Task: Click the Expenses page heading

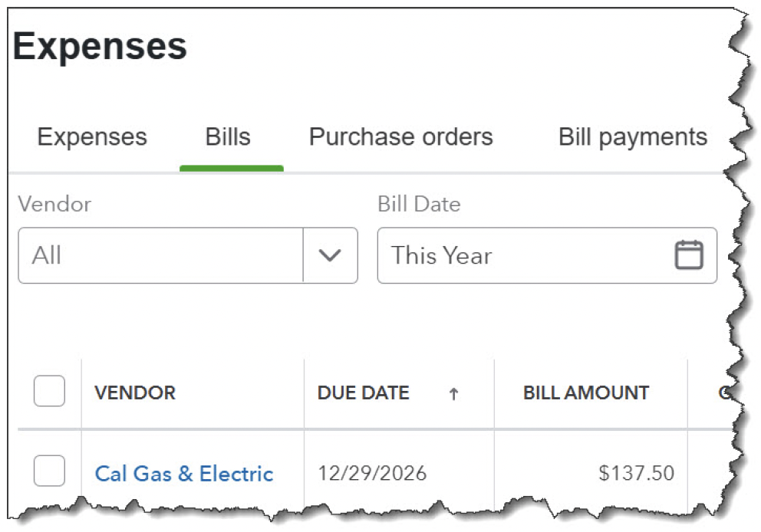Action: point(100,47)
